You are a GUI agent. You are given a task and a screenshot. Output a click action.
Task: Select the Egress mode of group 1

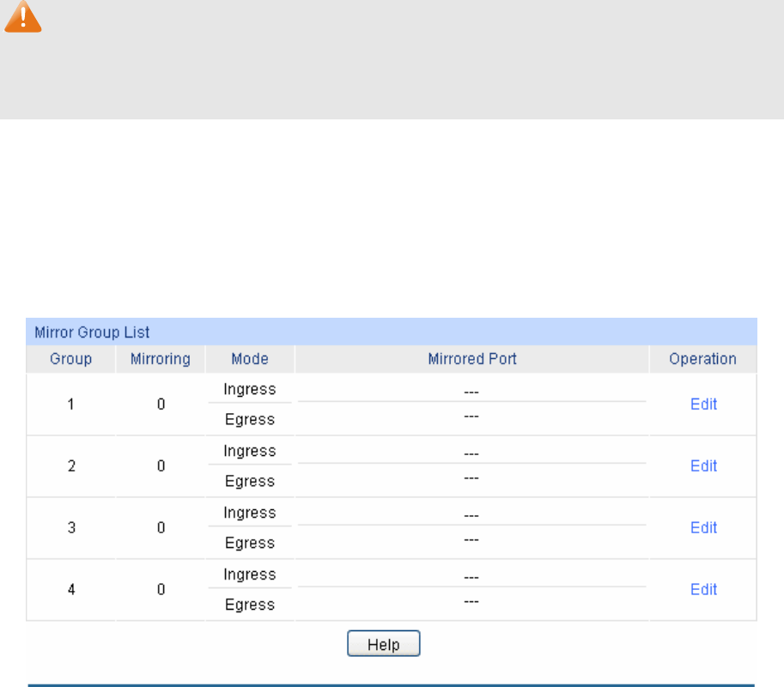tap(250, 420)
